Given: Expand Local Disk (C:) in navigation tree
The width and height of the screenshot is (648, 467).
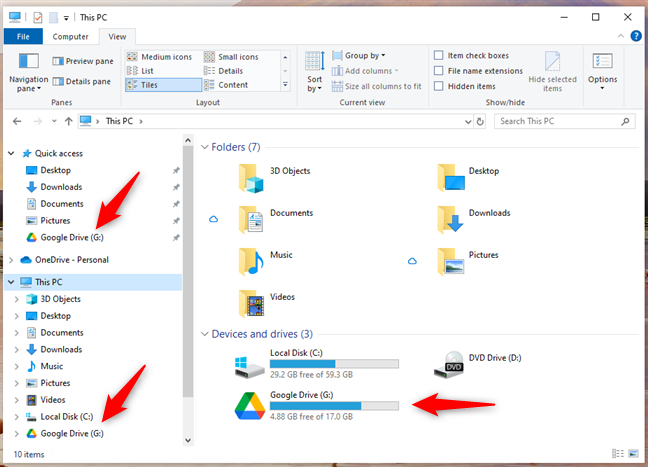Looking at the screenshot, I should point(17,417).
